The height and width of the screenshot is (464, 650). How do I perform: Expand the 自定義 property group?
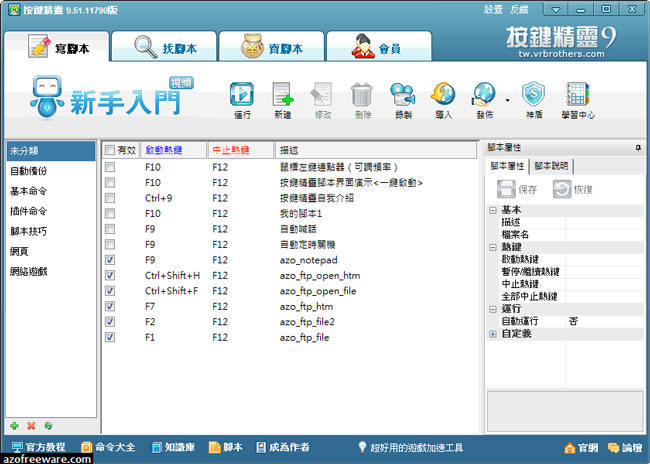[492, 333]
